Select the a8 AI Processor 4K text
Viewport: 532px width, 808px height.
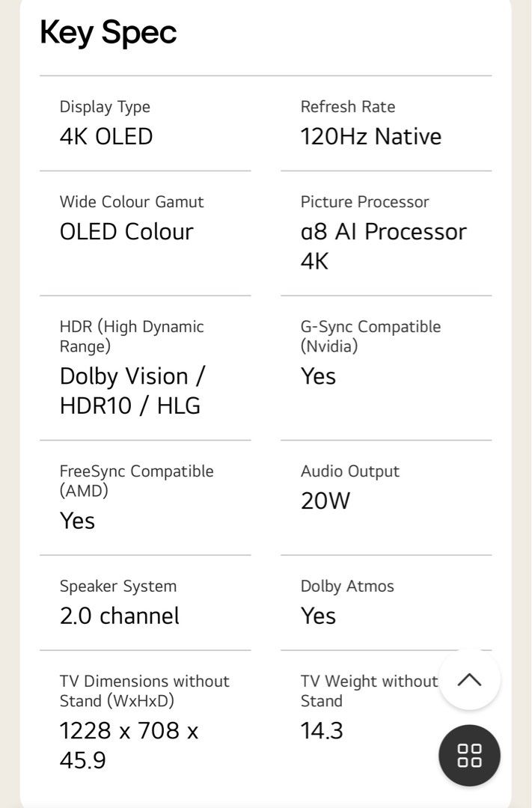384,246
